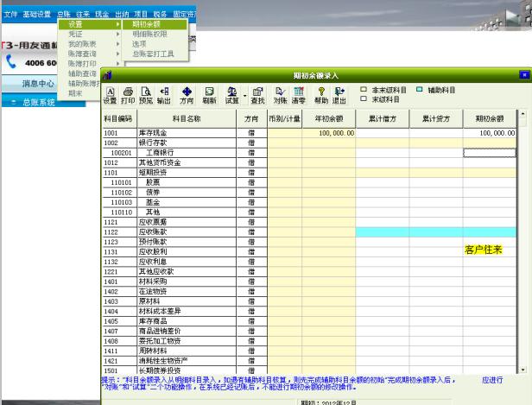Screen dimensions: 532x405
Task: Click the 退出 exit toolbar icon
Action: tap(339, 95)
